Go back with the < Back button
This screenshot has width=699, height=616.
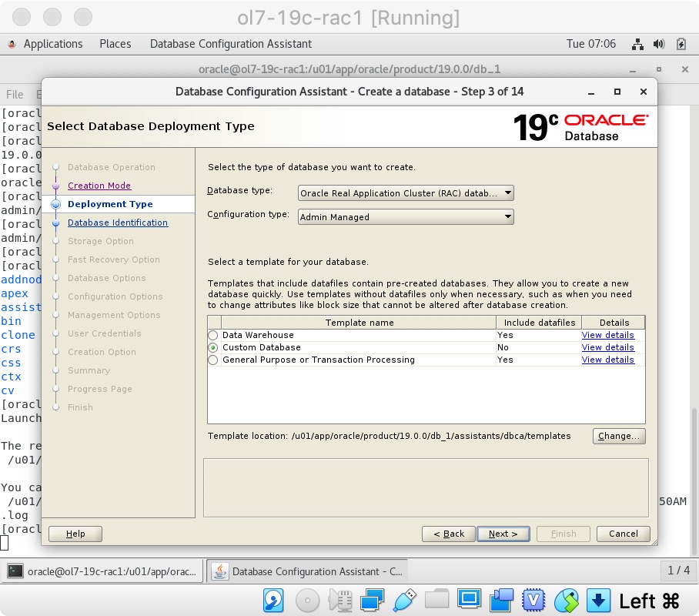[x=449, y=534]
